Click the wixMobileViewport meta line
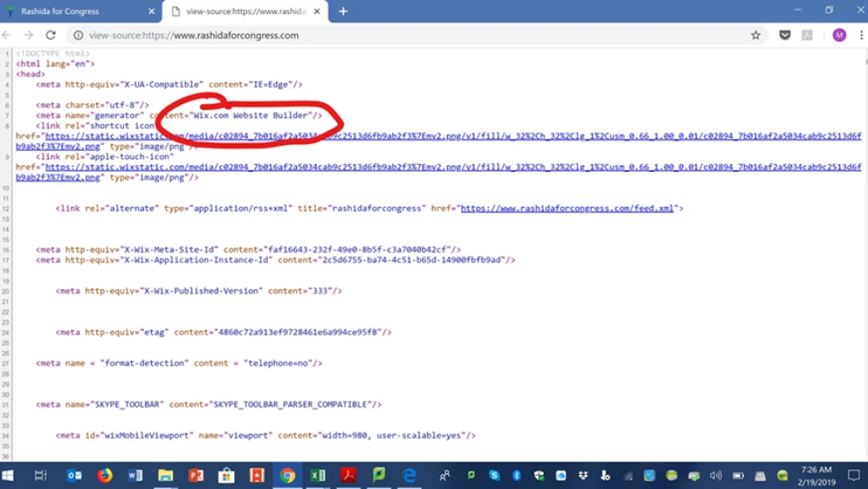 (x=265, y=435)
